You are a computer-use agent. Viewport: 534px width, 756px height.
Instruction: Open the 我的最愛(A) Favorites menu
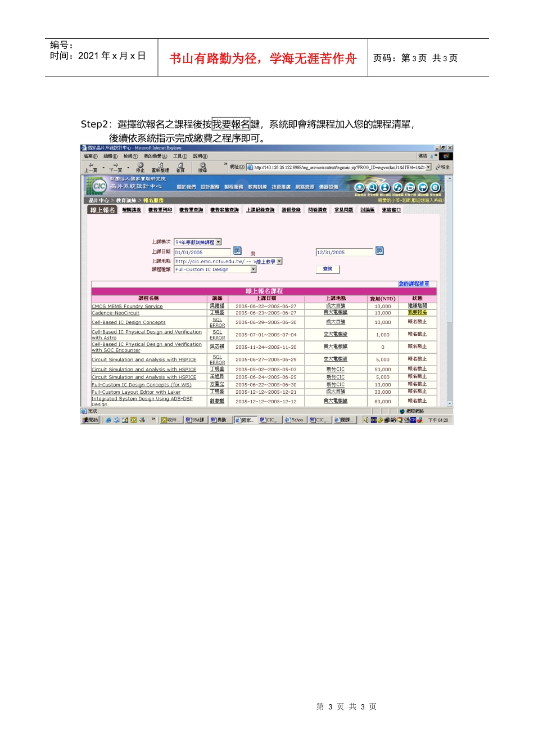156,156
